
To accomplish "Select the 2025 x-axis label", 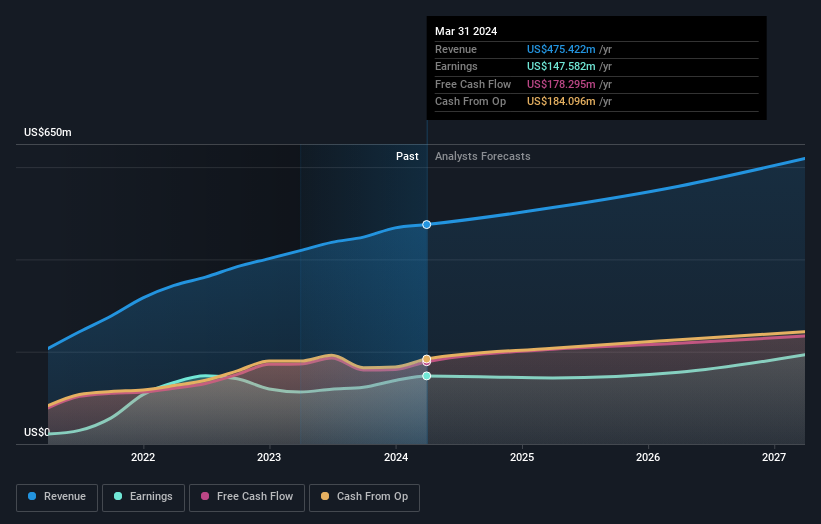I will click(x=522, y=457).
